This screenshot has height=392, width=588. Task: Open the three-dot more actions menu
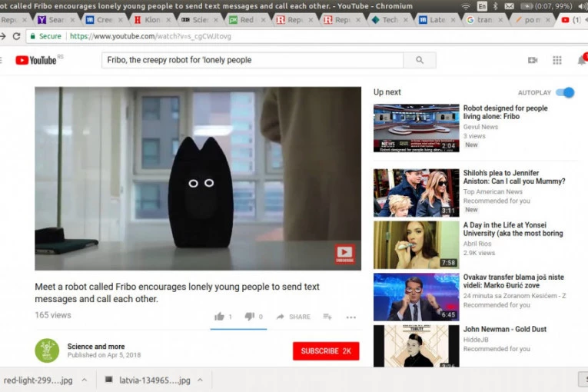(351, 317)
